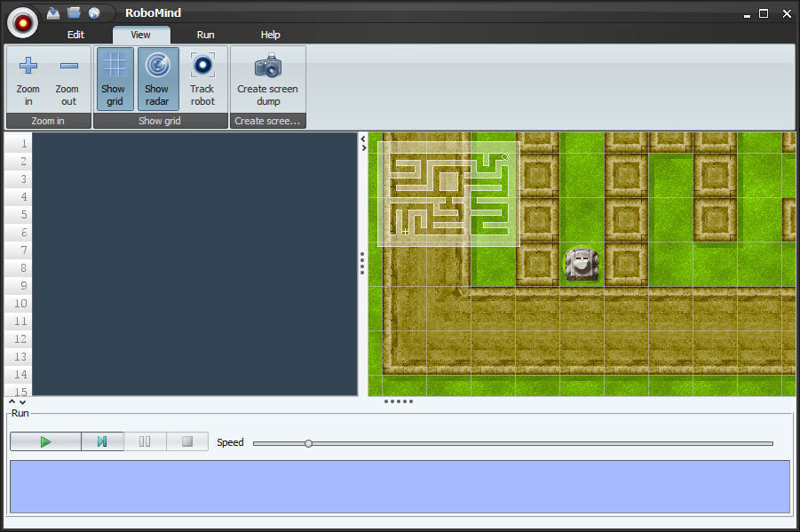Pause the running script

(x=145, y=441)
